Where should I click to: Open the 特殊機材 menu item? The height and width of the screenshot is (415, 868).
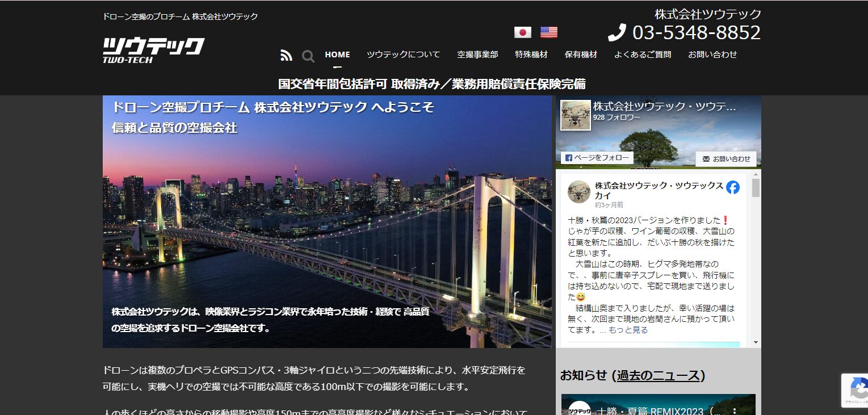[x=531, y=55]
